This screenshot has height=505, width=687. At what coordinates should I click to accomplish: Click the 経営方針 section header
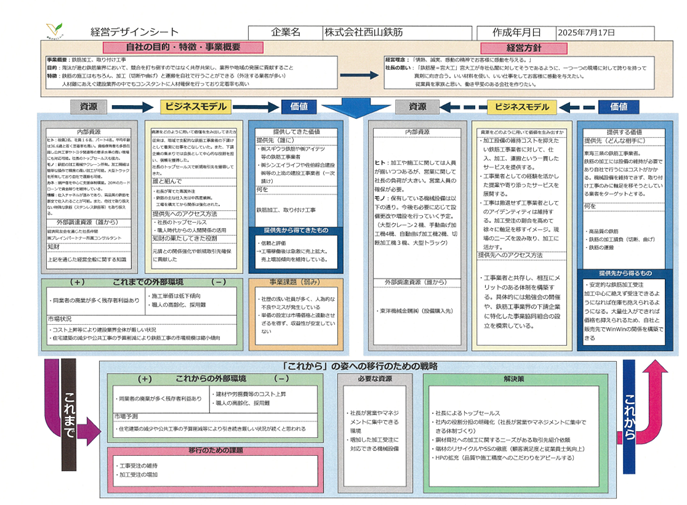pos(523,47)
